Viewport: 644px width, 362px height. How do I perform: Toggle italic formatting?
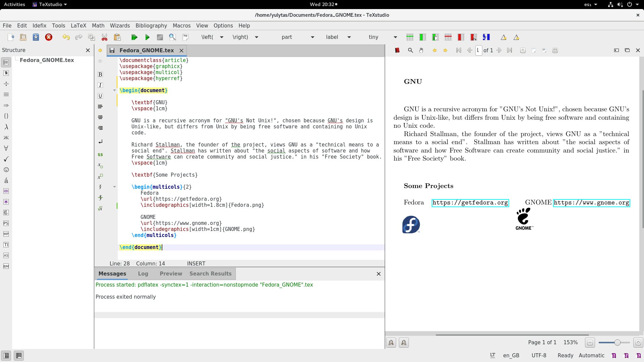coord(100,85)
